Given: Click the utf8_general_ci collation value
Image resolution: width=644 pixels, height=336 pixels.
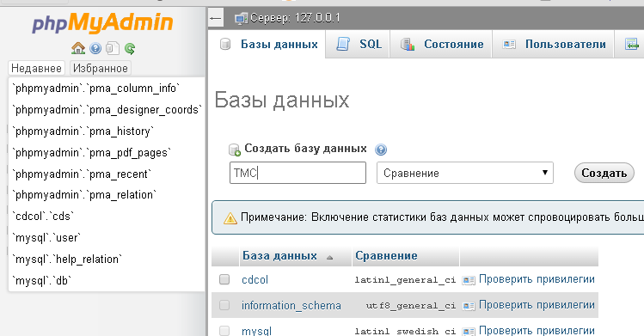Looking at the screenshot, I should tap(411, 306).
